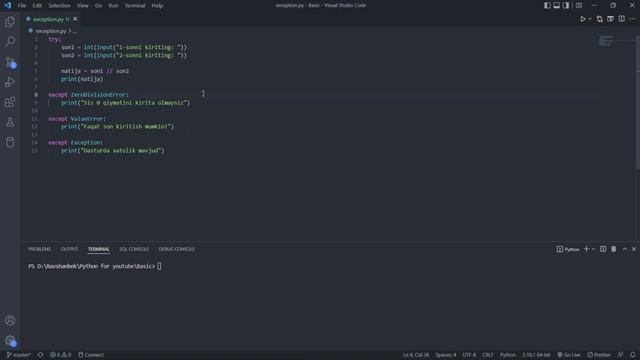The height and width of the screenshot is (360, 640).
Task: Kill terminal with trash icon
Action: pos(613,249)
